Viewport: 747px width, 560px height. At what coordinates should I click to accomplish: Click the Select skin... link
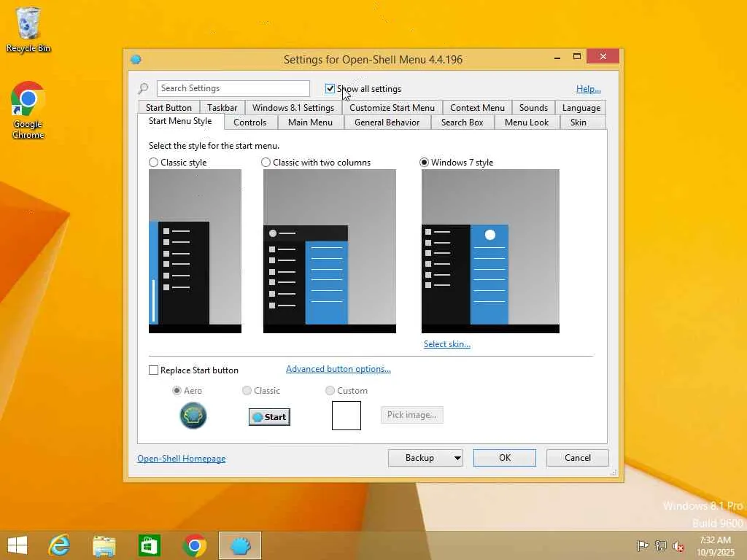click(447, 344)
